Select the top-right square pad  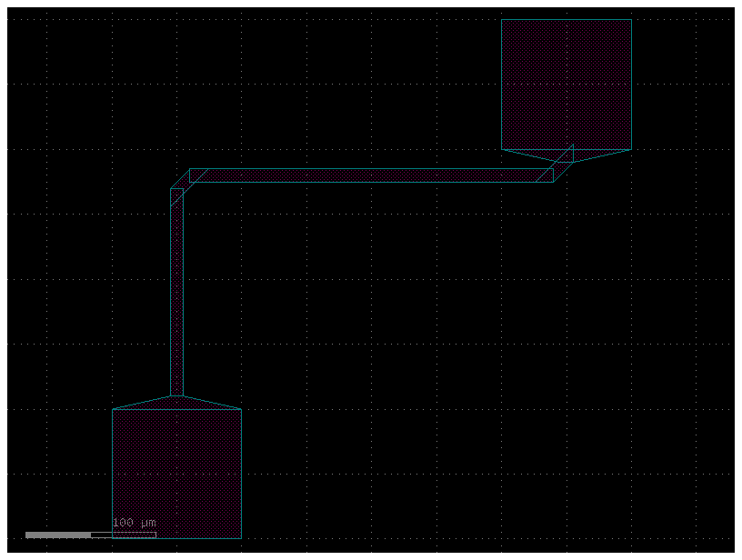pos(566,84)
